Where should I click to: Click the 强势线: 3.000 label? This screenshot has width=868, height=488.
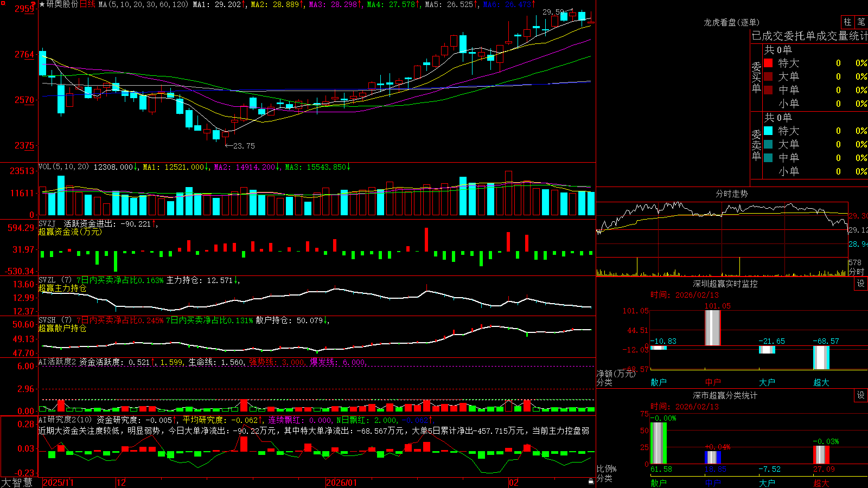click(x=277, y=362)
